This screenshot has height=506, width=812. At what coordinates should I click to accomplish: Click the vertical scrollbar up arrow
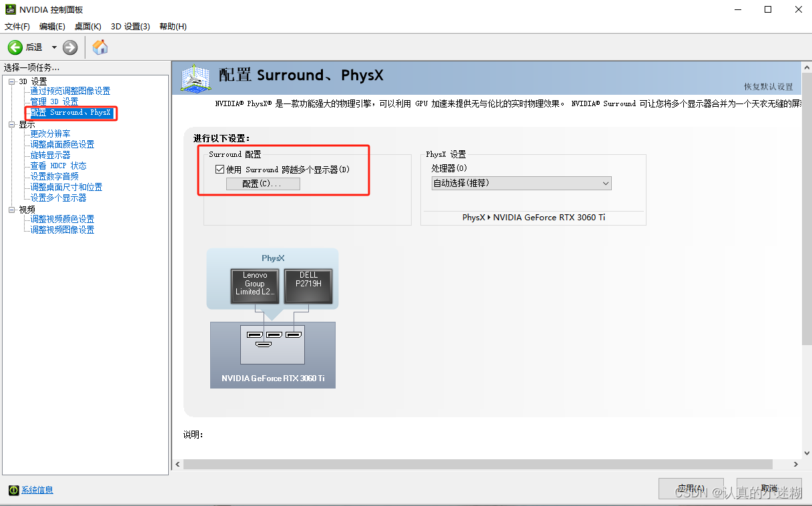tap(806, 67)
